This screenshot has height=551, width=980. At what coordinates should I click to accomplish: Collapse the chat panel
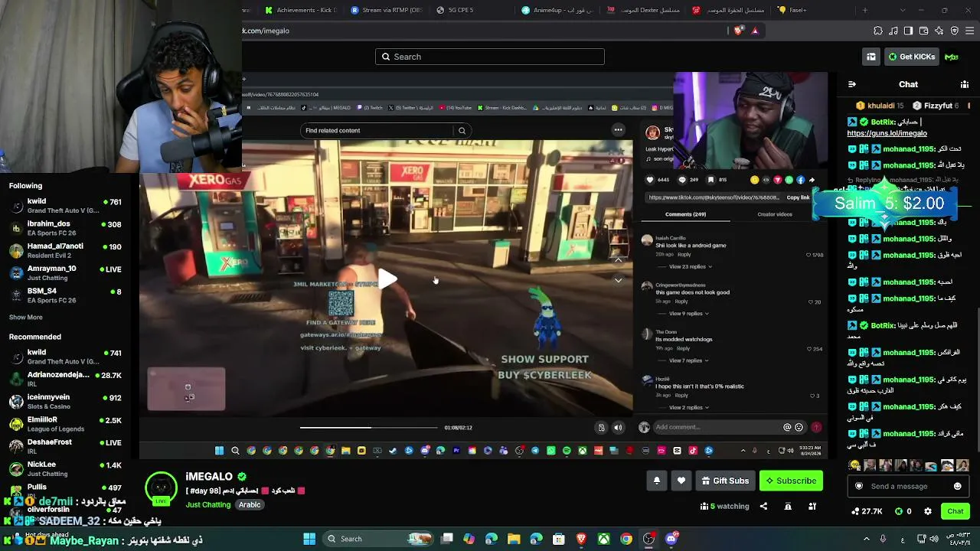coord(852,84)
